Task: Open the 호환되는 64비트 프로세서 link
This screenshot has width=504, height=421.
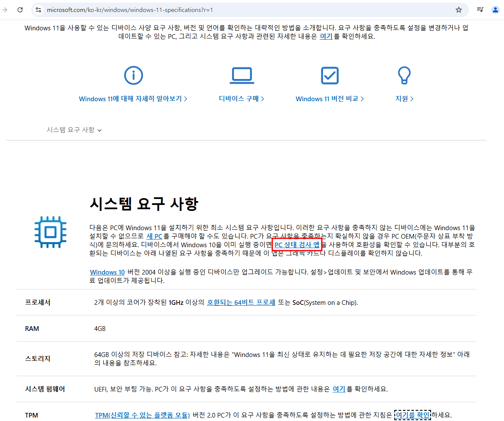Action: [241, 302]
